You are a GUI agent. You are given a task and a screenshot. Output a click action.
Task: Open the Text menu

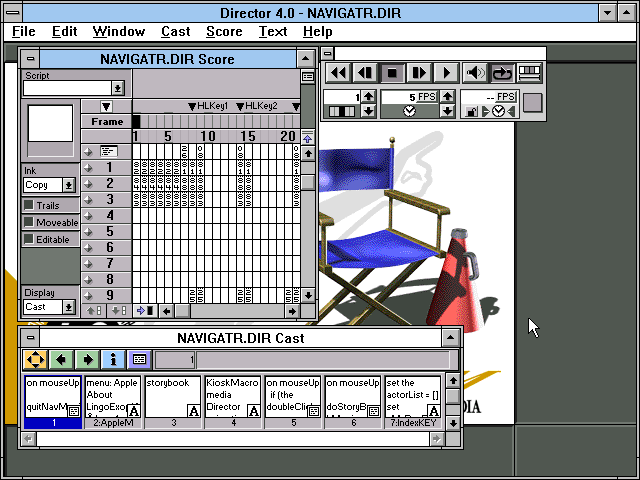273,31
